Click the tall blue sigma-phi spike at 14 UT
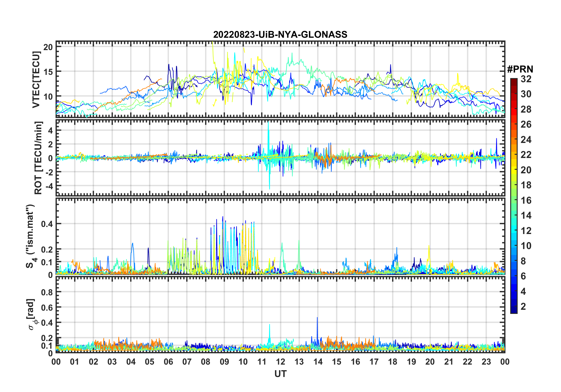561x392 pixels. 317,319
